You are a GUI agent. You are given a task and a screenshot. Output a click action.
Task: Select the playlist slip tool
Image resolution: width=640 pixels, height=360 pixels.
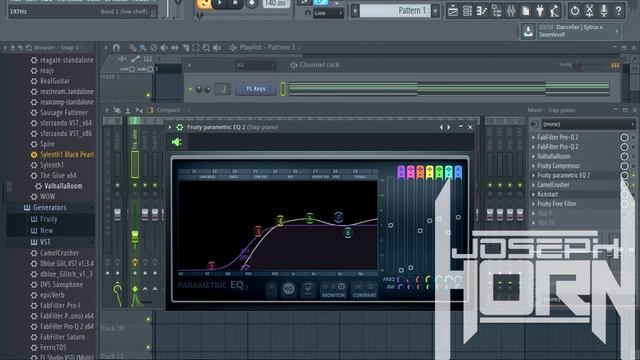click(x=175, y=48)
